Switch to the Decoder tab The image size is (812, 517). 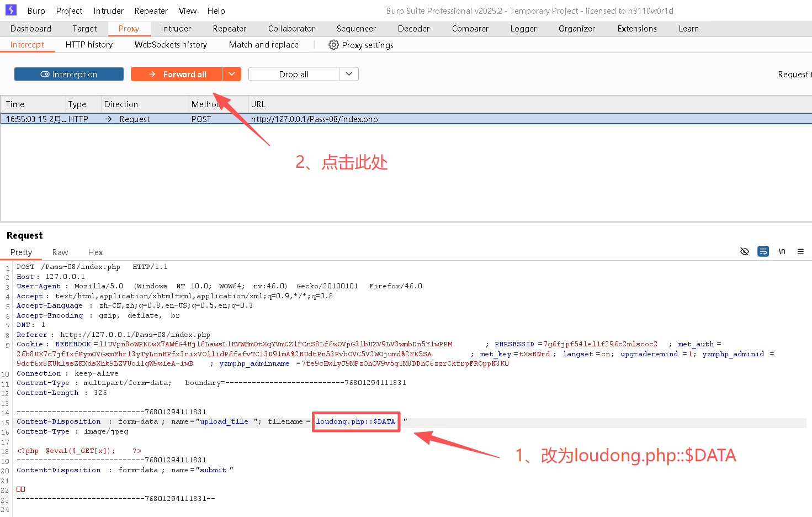click(x=414, y=29)
